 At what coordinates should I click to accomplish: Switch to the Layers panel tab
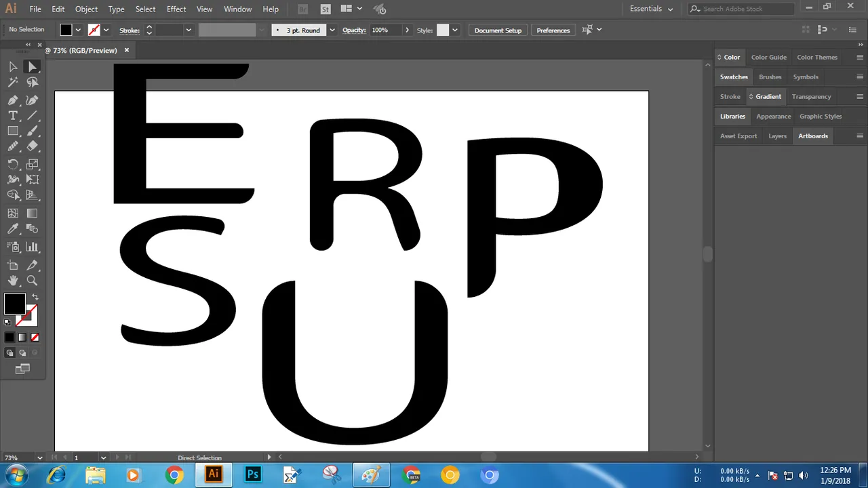pyautogui.click(x=777, y=136)
